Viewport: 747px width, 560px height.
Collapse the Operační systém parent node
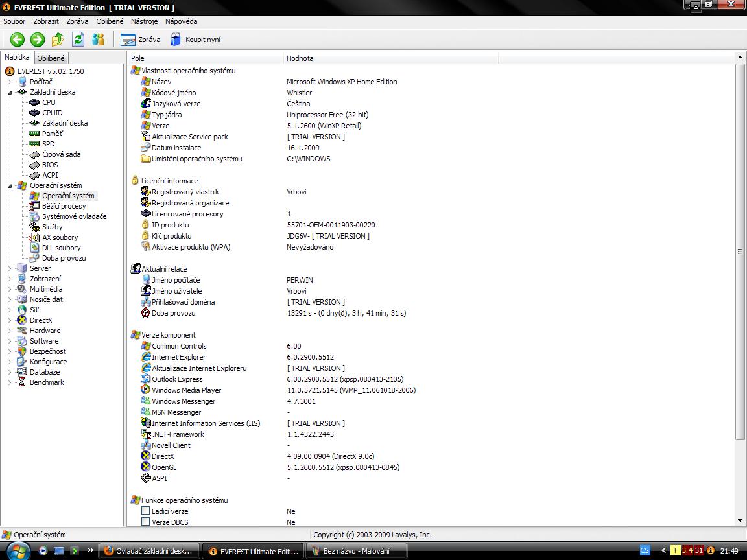10,186
